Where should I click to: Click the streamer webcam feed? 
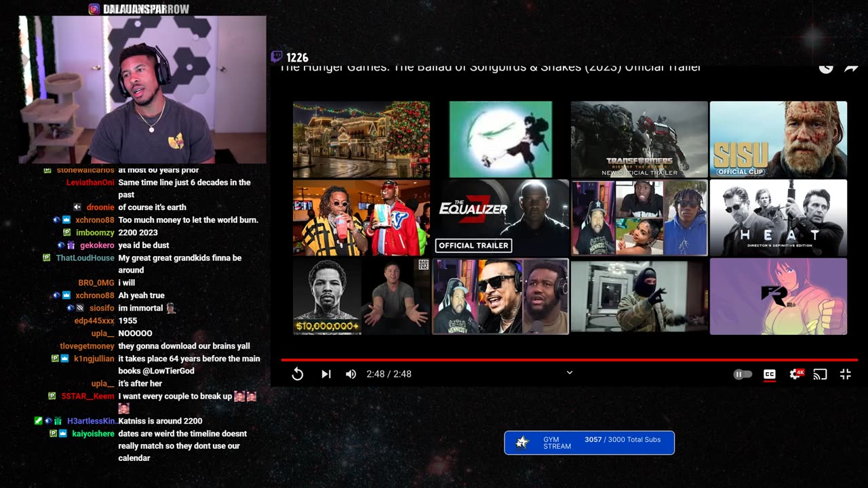[x=143, y=89]
